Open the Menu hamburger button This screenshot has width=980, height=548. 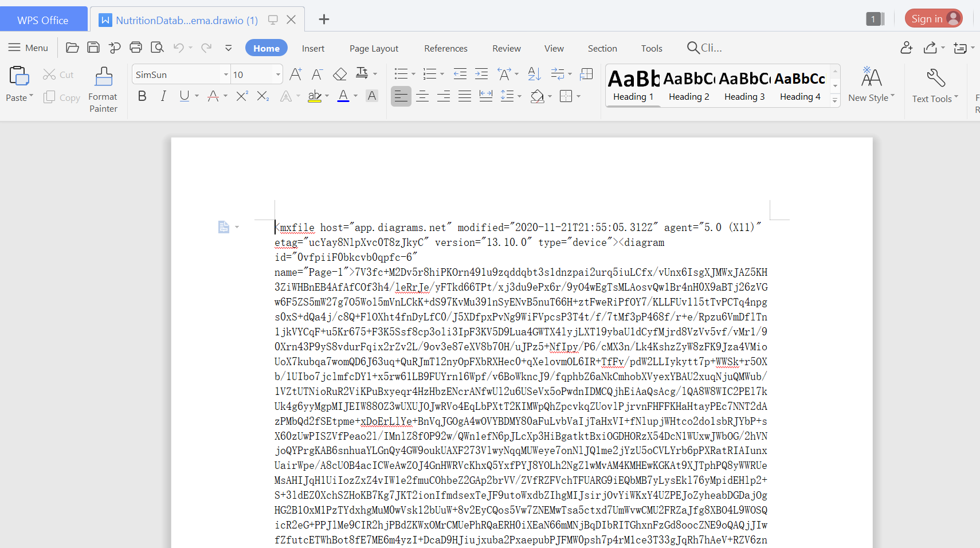28,48
